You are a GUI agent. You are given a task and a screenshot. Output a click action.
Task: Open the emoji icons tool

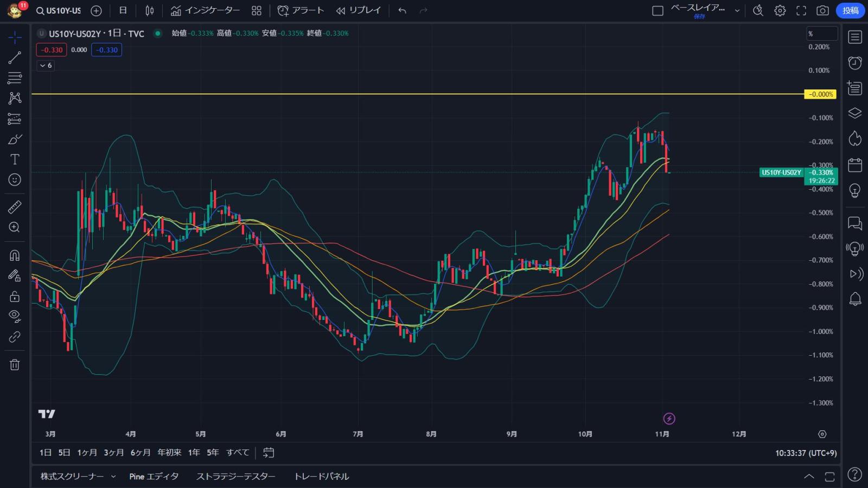pos(15,179)
